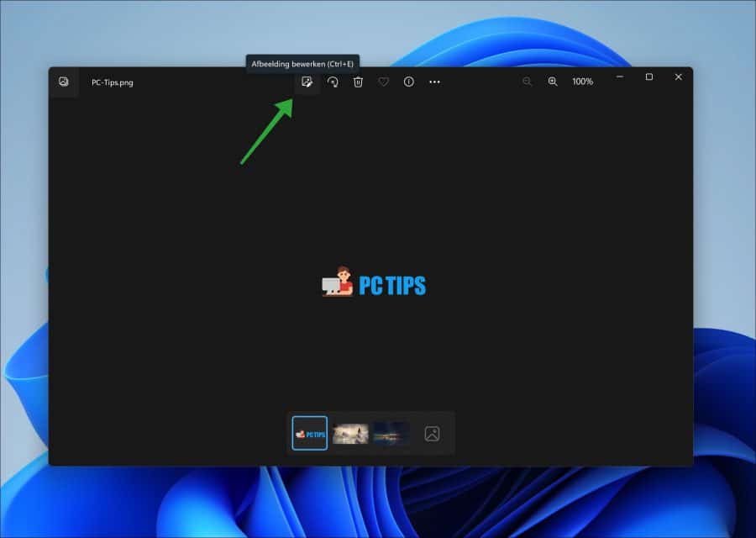The image size is (756, 538).
Task: Click the PC TIPS logo image
Action: coord(374,282)
